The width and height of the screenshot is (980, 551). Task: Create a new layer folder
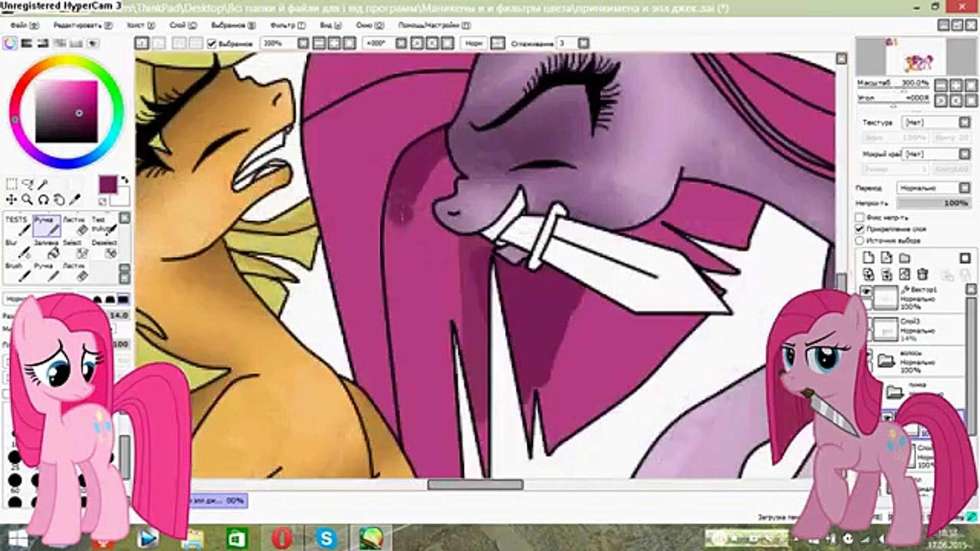[904, 258]
